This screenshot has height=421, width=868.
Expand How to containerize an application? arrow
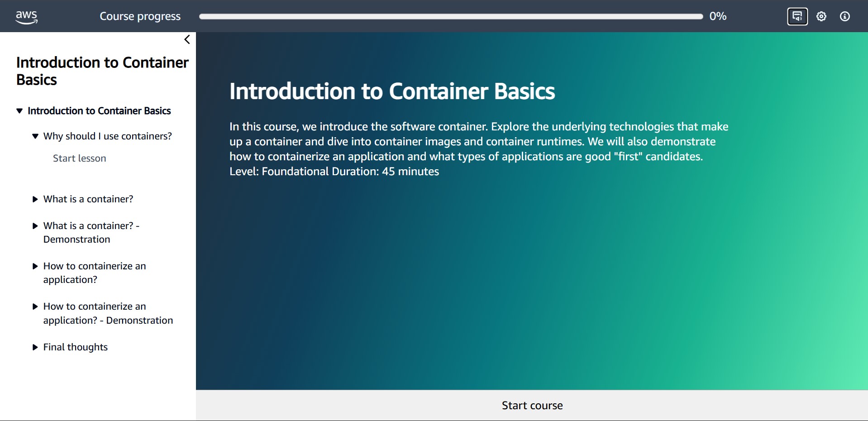coord(35,266)
